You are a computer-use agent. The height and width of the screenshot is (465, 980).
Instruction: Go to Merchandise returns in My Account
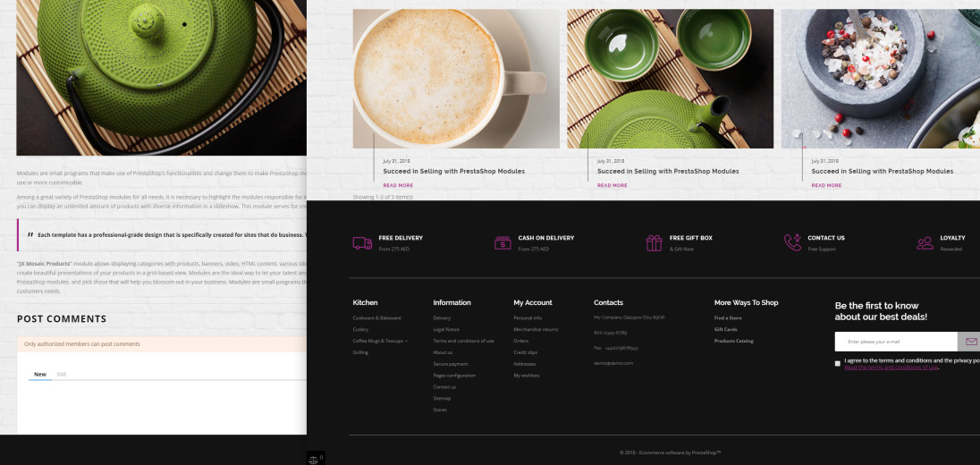[x=535, y=329]
